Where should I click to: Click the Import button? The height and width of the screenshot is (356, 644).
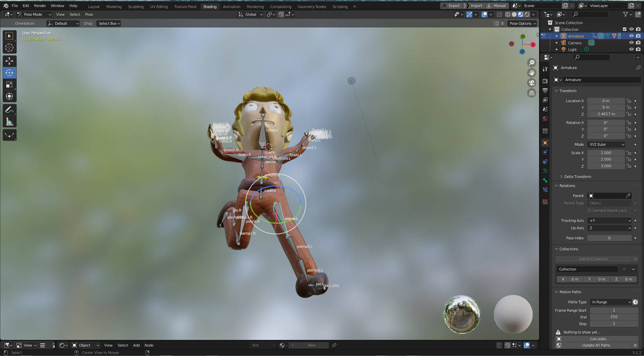473,5
